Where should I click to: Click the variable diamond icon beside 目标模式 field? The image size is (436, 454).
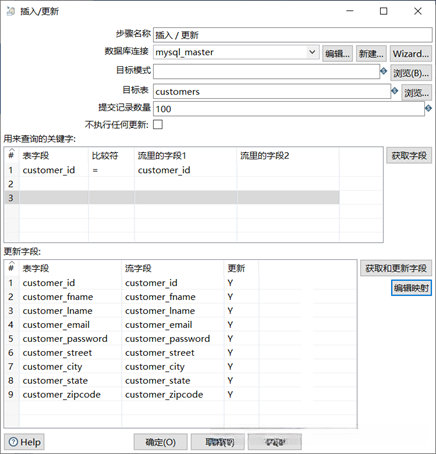point(383,71)
